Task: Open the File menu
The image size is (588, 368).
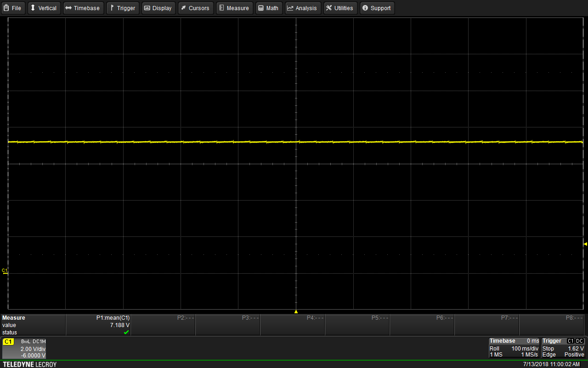Action: 13,8
